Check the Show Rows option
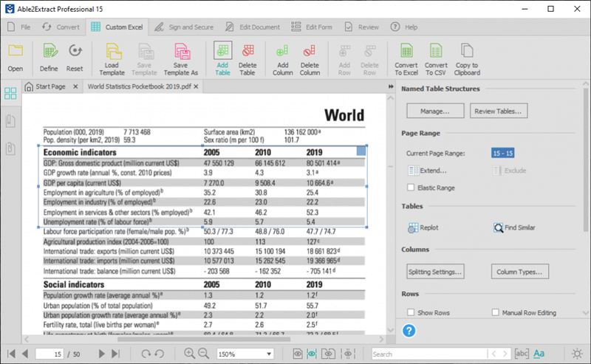This screenshot has width=591, height=364. click(x=411, y=313)
